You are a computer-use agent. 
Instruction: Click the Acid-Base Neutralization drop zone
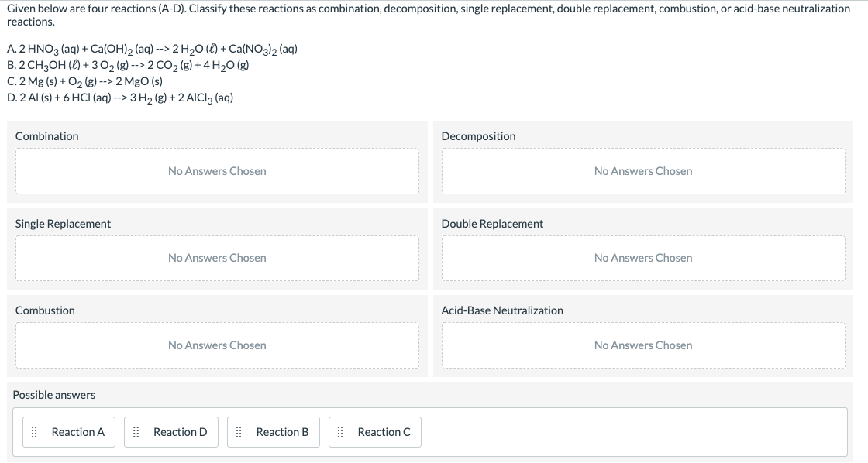point(643,345)
